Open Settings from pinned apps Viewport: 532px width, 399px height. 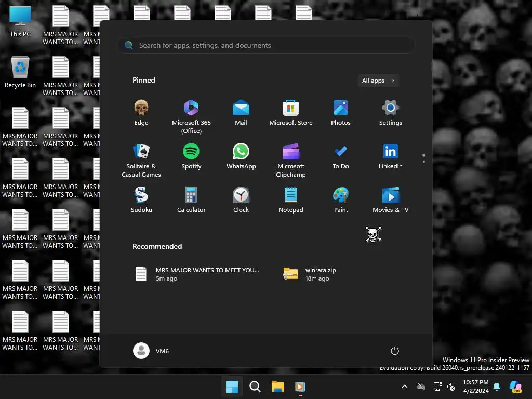coord(391,113)
